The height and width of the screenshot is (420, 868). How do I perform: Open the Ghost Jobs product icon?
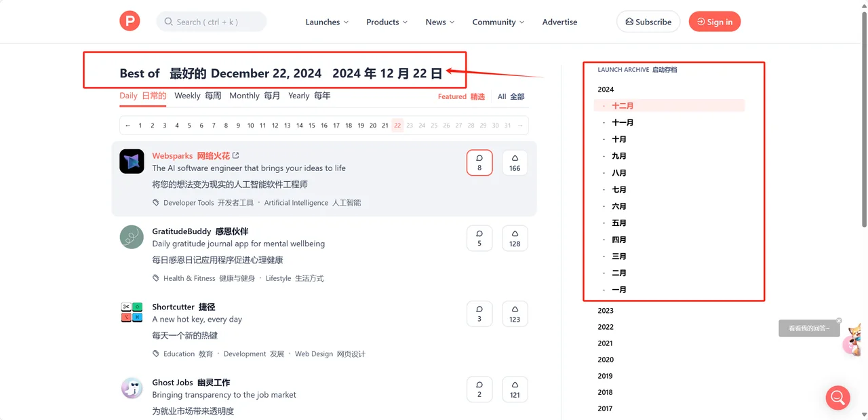(132, 388)
